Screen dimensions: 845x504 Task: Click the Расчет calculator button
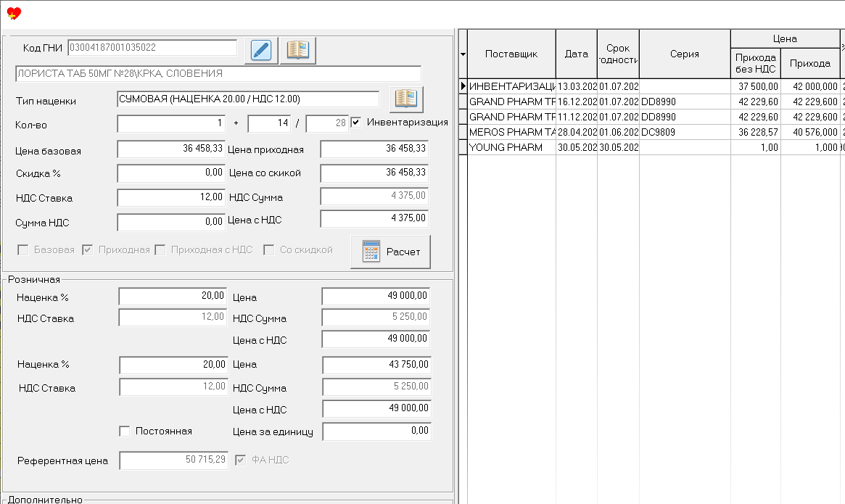coord(391,252)
